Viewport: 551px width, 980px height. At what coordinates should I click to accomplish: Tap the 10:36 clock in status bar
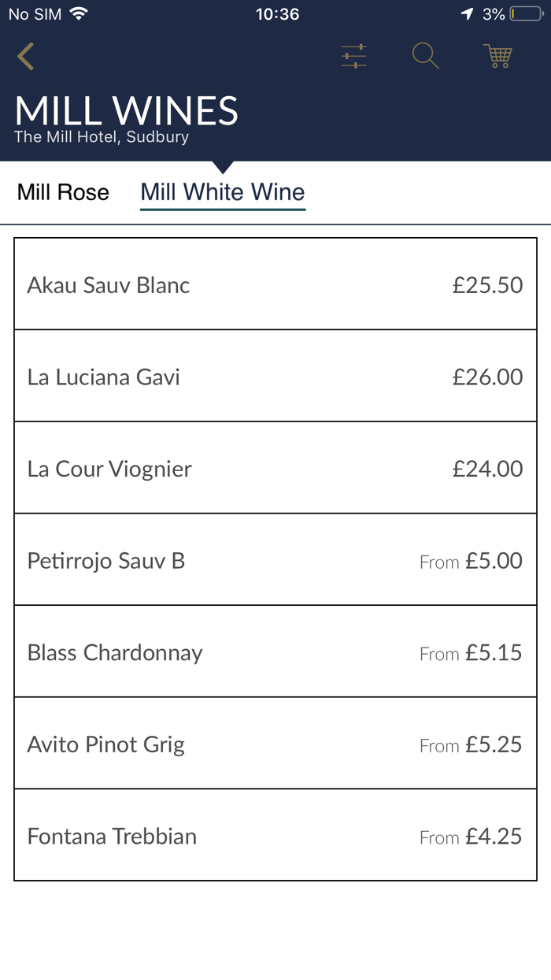[277, 14]
